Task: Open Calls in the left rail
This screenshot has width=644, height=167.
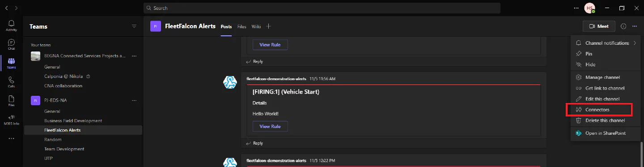Action: 11,82
